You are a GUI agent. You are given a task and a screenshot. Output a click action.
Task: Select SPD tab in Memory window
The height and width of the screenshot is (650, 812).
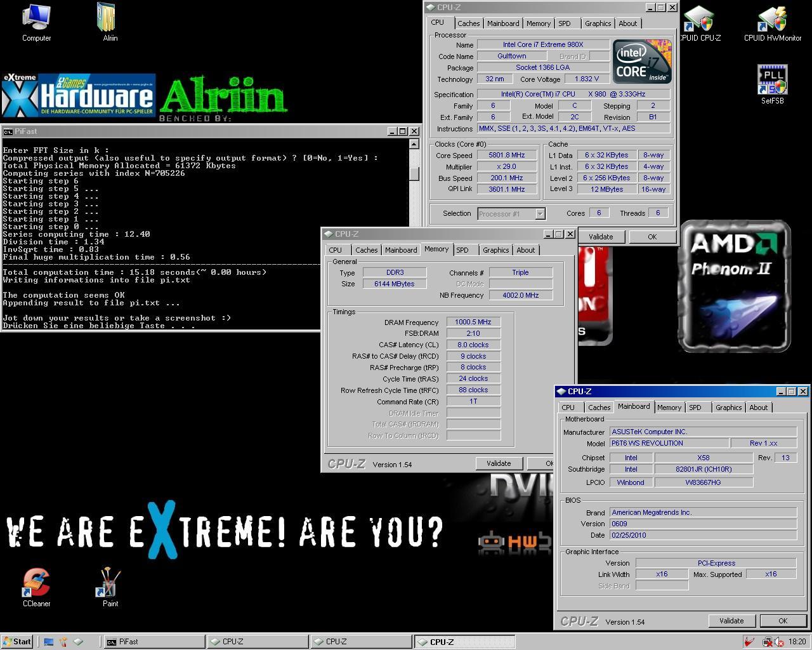(462, 250)
